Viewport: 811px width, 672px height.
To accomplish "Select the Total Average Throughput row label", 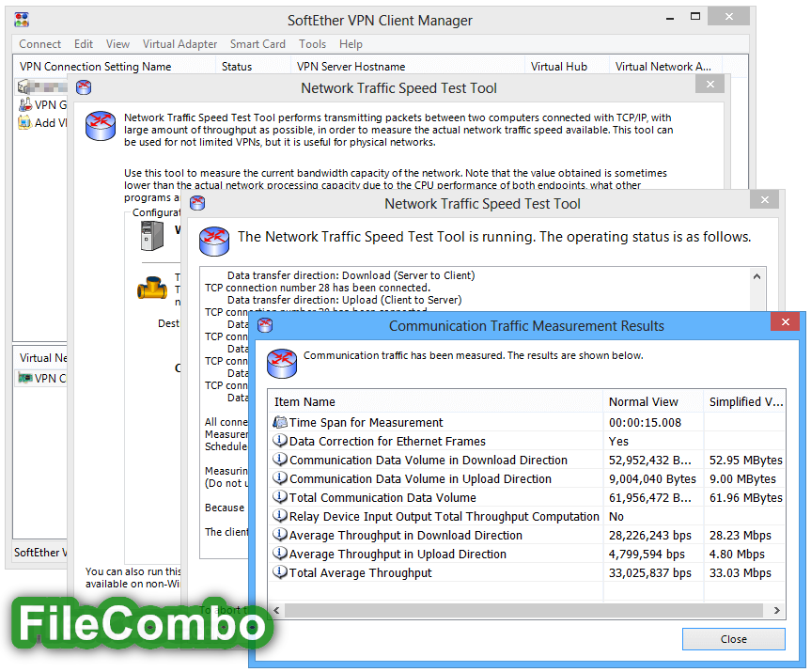I will pyautogui.click(x=360, y=572).
